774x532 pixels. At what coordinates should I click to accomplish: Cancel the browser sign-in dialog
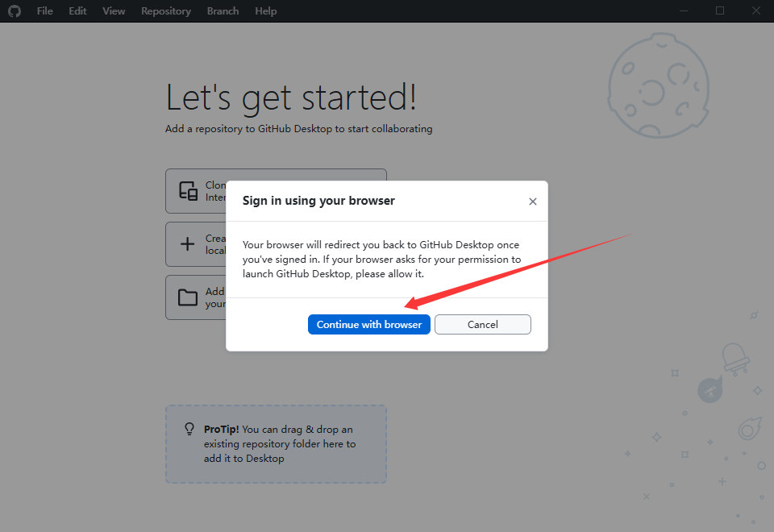482,324
